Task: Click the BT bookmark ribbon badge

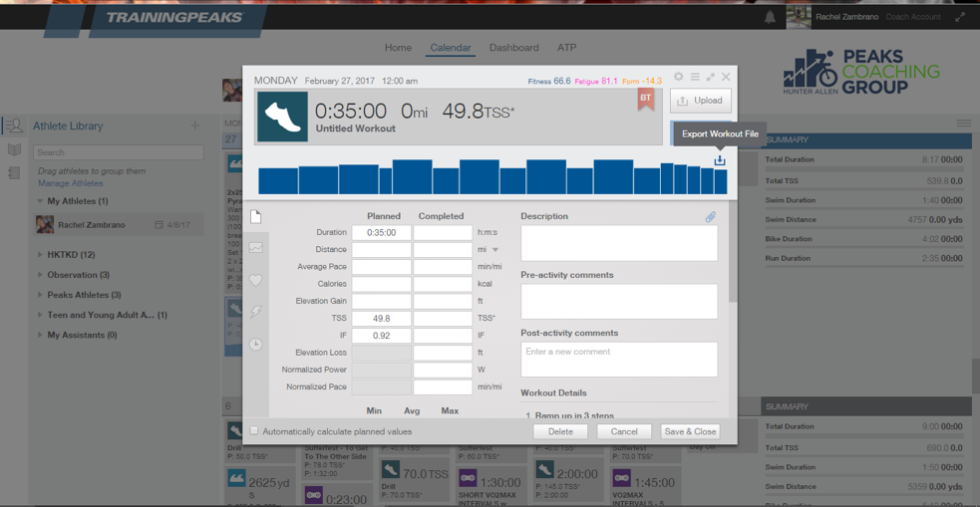Action: click(645, 100)
